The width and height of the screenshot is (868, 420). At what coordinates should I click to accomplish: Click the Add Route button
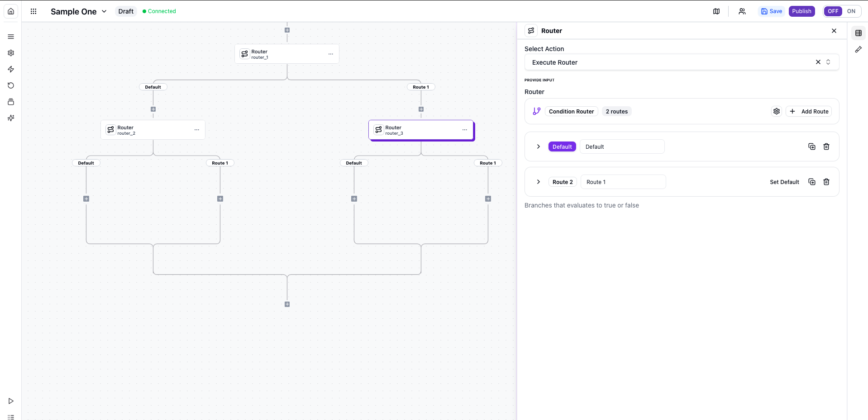809,111
